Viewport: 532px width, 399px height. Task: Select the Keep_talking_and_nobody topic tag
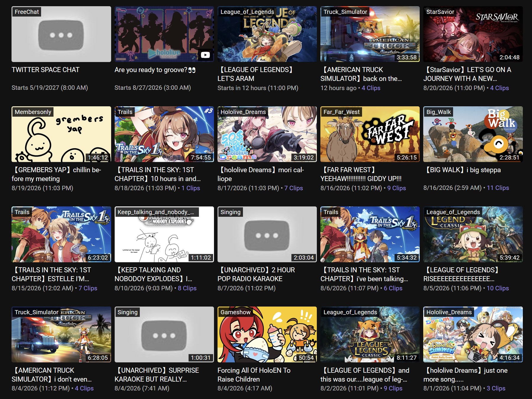(x=156, y=212)
